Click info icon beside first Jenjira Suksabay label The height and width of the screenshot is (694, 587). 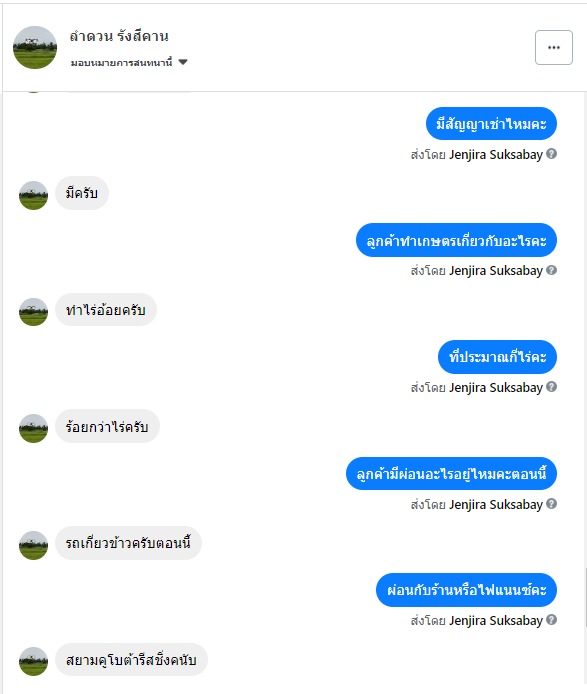pos(551,154)
